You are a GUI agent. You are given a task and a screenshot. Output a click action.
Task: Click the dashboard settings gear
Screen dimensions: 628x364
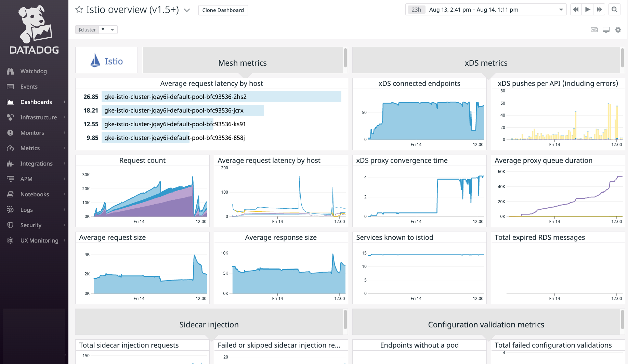tap(618, 30)
